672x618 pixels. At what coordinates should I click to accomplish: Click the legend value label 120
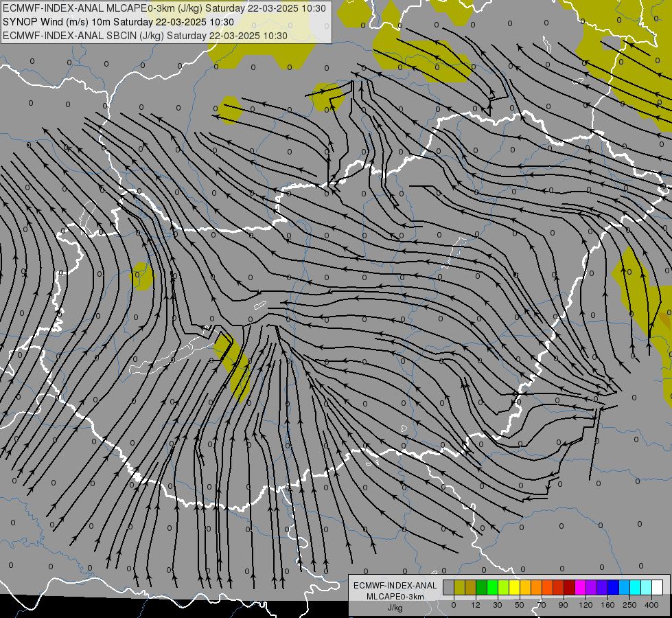[586, 605]
